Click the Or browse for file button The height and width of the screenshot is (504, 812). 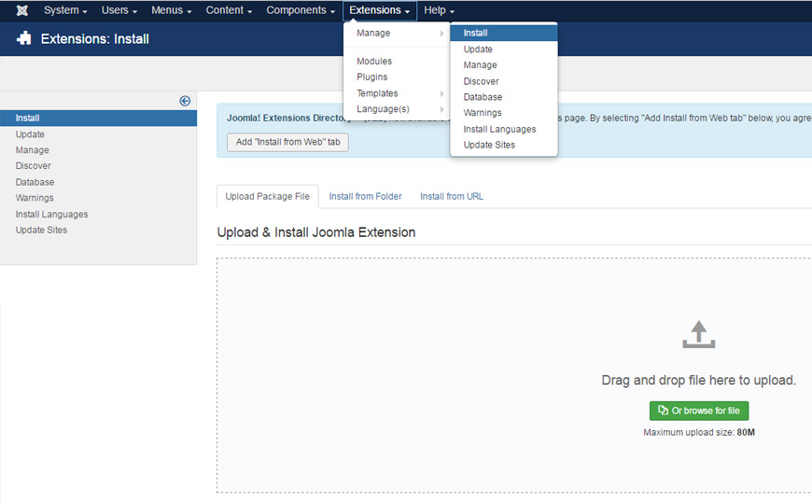pos(698,411)
